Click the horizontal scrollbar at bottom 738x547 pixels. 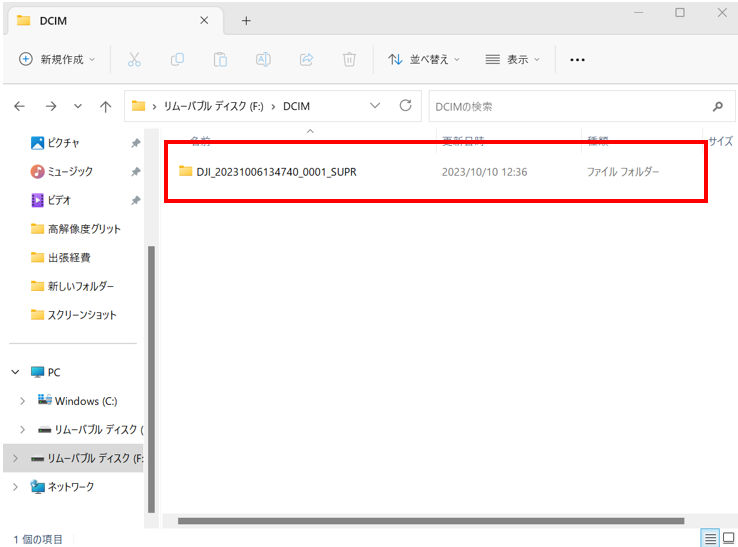[x=430, y=521]
